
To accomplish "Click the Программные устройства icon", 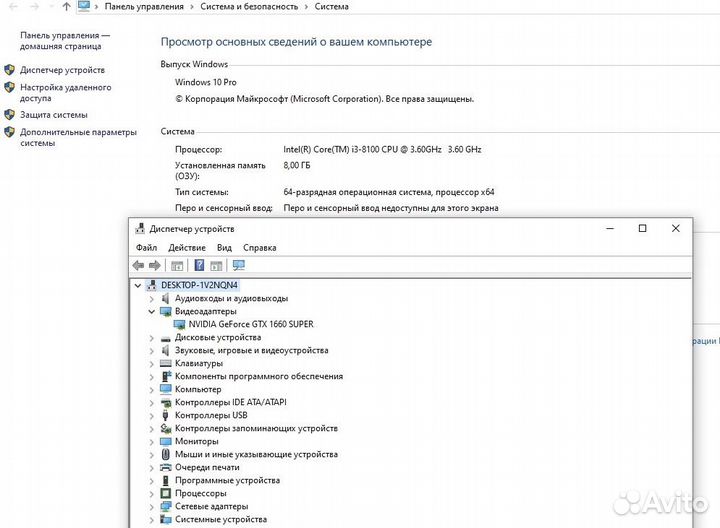I will (x=166, y=480).
